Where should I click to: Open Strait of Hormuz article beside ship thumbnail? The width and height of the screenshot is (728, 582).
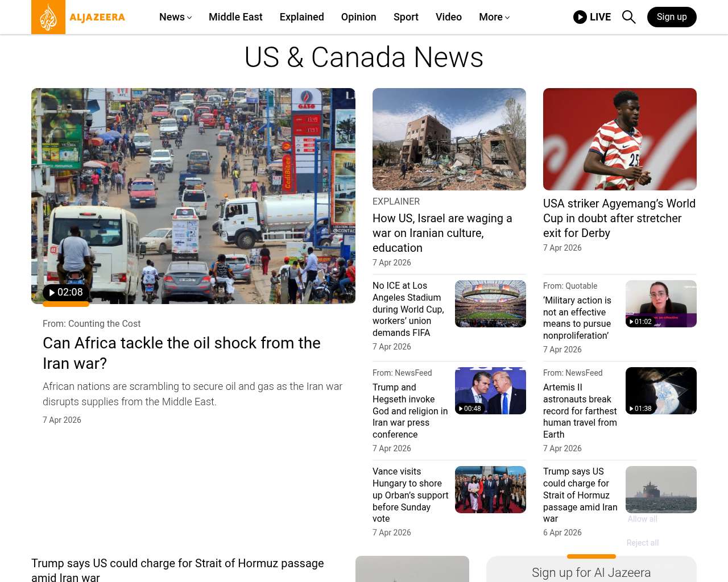[580, 495]
